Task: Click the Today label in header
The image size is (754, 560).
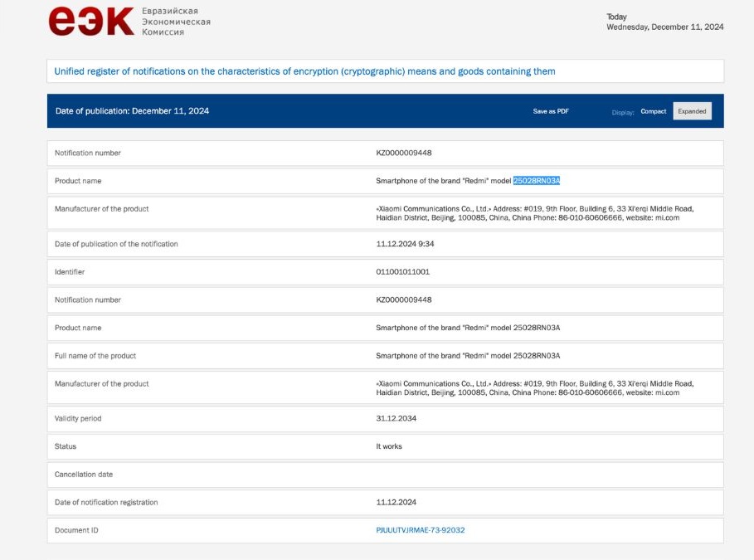Action: (616, 17)
